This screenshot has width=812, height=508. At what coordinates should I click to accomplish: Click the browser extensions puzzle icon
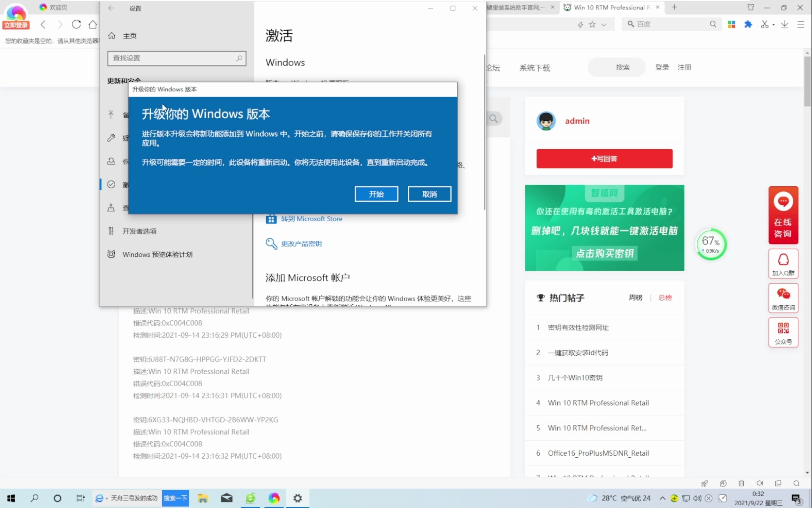pyautogui.click(x=748, y=24)
